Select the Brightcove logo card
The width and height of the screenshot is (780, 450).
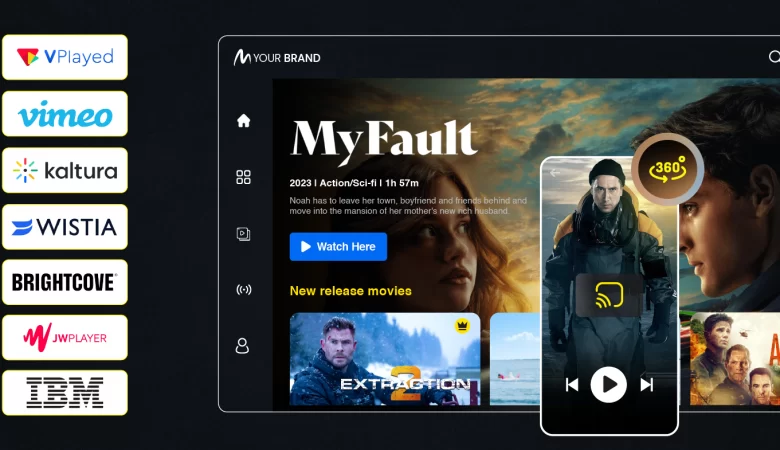(x=65, y=282)
